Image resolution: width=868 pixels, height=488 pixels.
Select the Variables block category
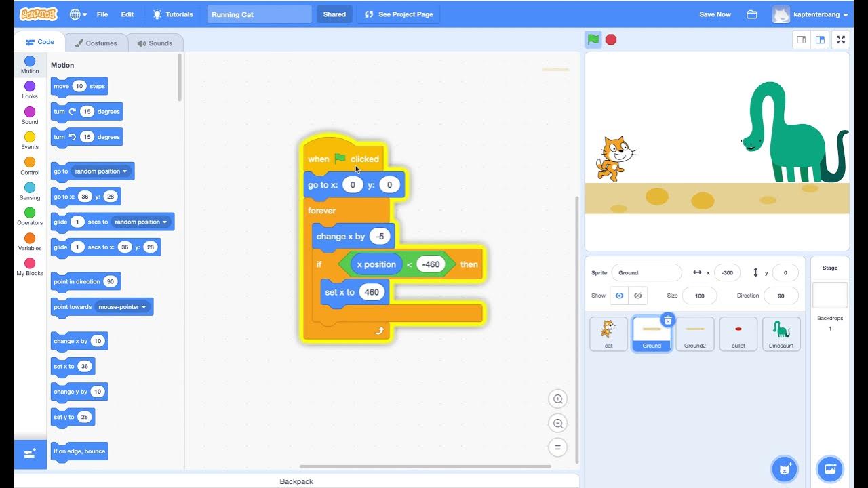tap(30, 242)
